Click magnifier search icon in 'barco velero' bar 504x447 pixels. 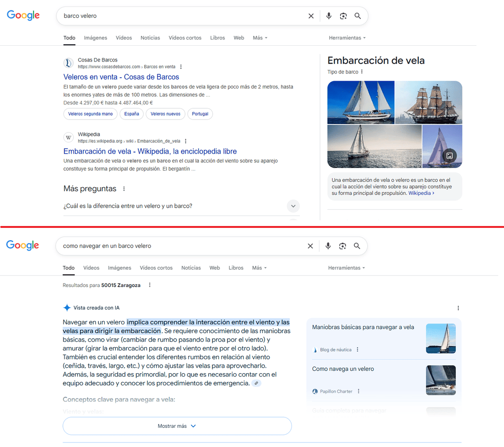point(357,16)
